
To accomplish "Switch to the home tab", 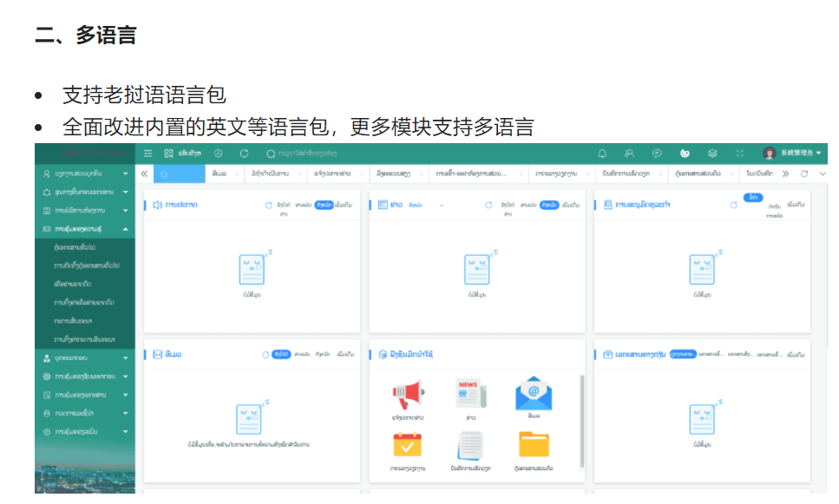I will (164, 173).
